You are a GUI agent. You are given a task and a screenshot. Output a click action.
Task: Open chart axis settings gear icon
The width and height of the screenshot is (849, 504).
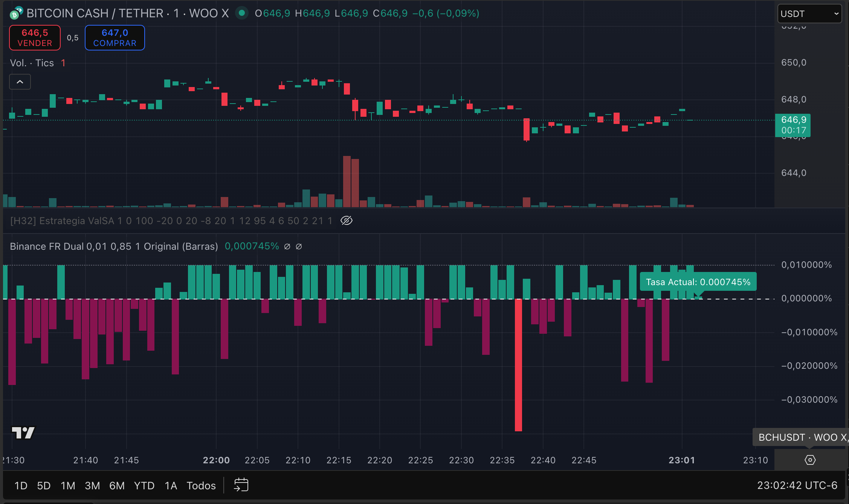pos(810,460)
